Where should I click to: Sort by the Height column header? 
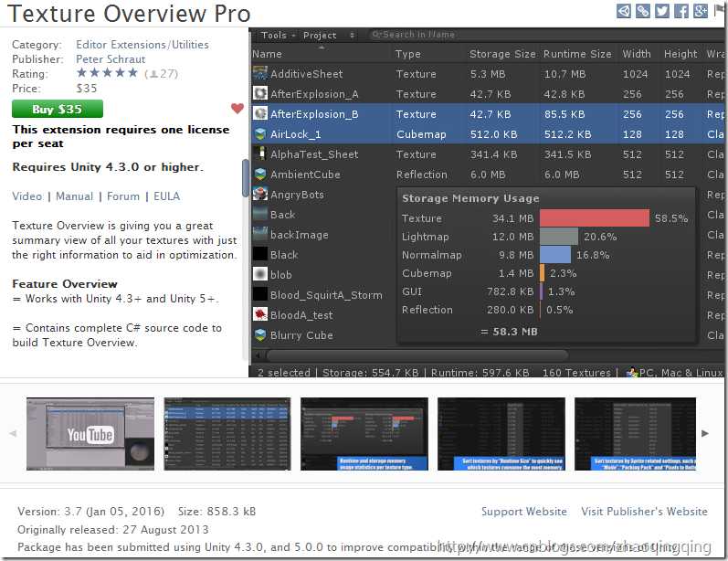pos(681,54)
